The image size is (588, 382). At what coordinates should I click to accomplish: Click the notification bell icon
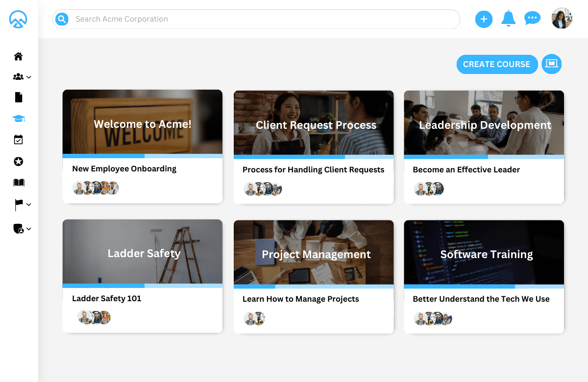coord(508,19)
